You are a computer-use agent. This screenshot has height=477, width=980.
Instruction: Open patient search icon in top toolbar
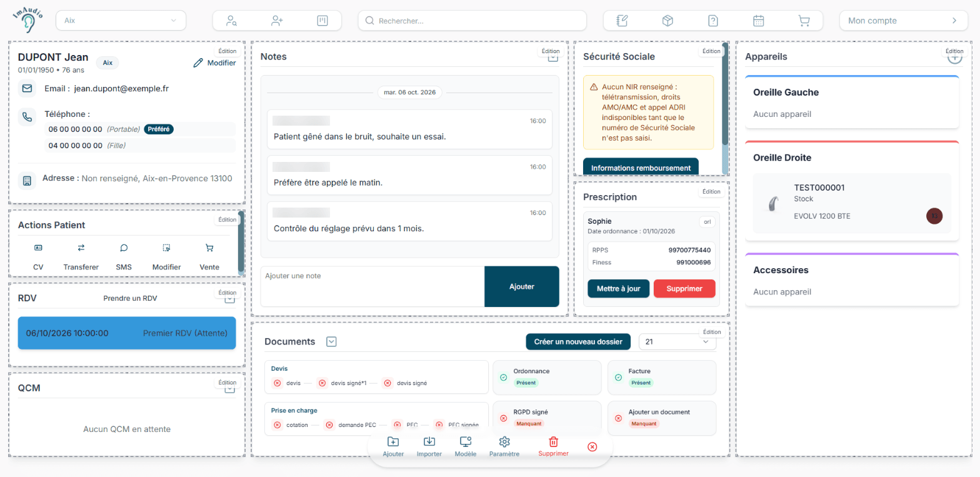click(232, 21)
